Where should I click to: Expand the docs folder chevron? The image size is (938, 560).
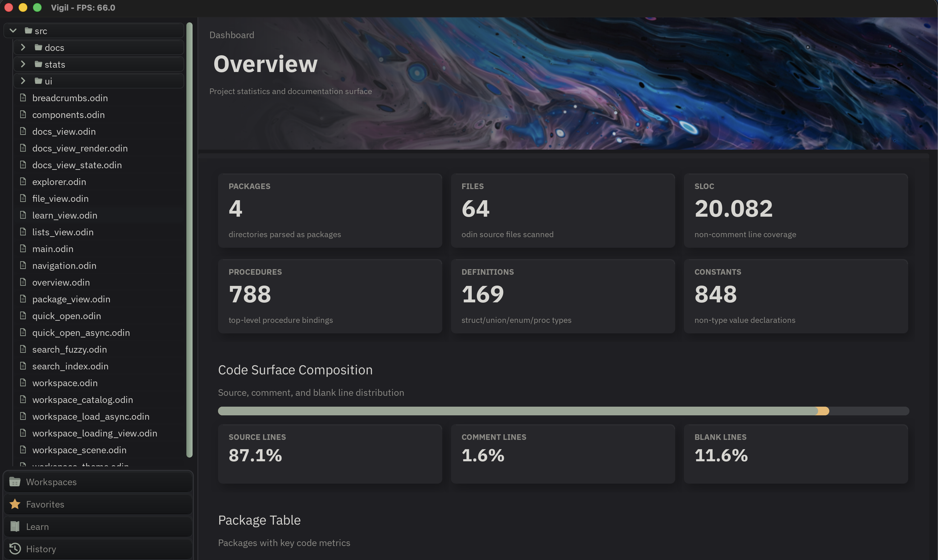23,47
